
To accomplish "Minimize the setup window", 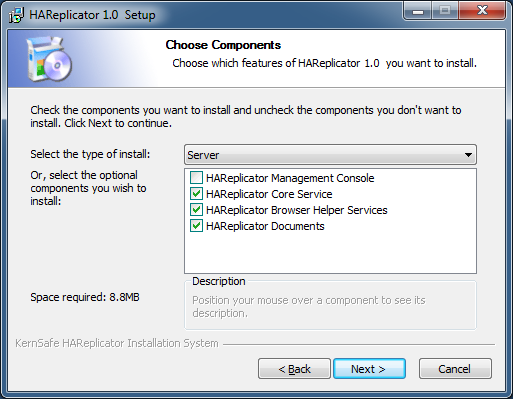I will [x=418, y=11].
